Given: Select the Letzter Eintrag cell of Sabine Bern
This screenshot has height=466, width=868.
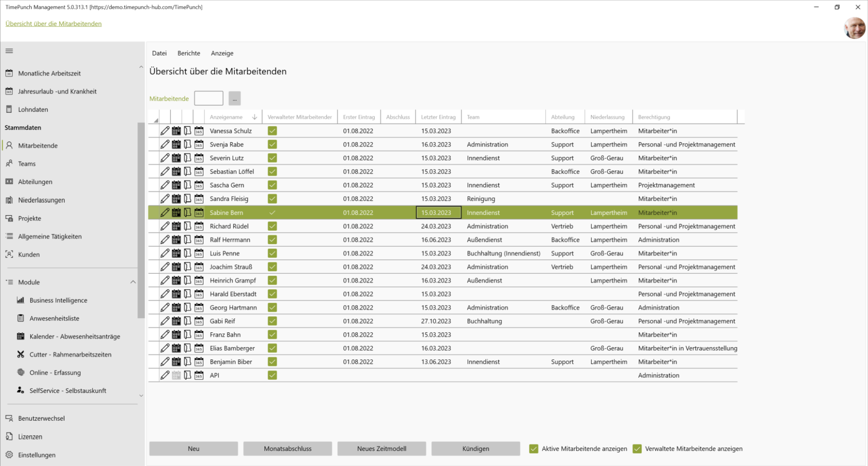Looking at the screenshot, I should click(438, 212).
